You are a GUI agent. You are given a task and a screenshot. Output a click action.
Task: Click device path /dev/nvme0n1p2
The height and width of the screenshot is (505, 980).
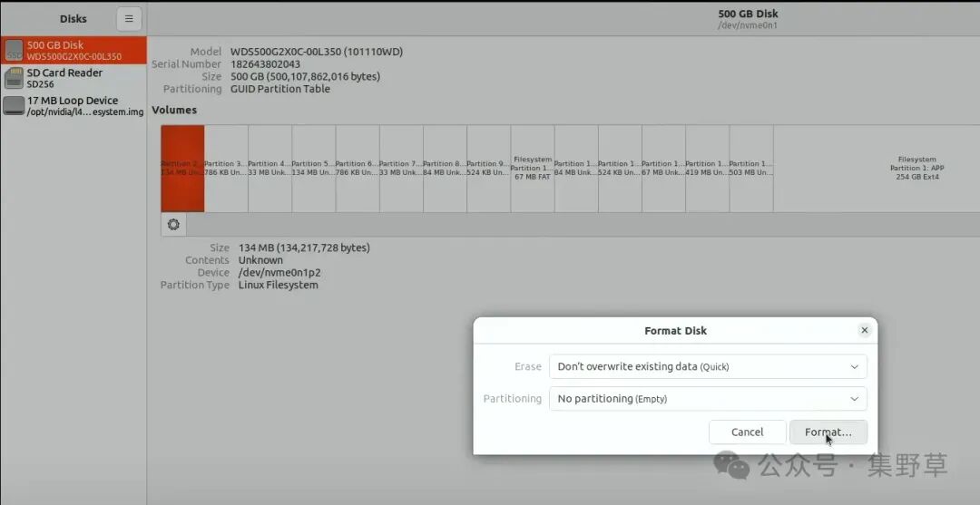point(280,273)
